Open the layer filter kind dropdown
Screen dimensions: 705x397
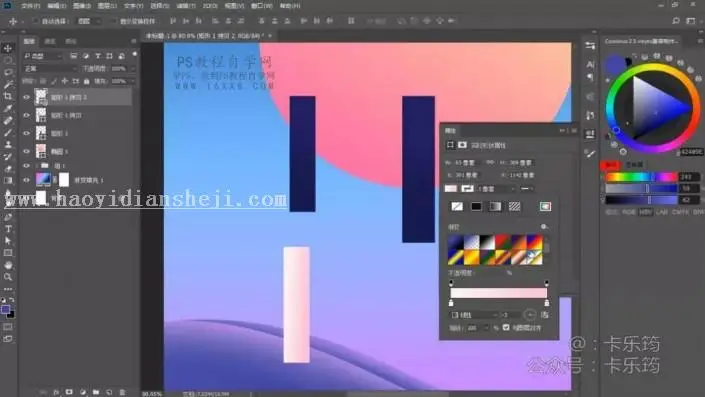click(x=43, y=56)
